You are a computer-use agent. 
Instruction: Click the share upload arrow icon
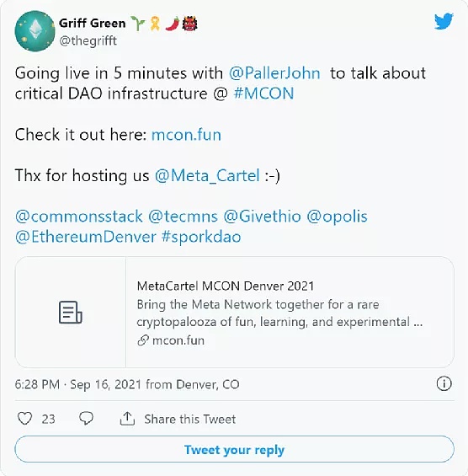[x=127, y=419]
